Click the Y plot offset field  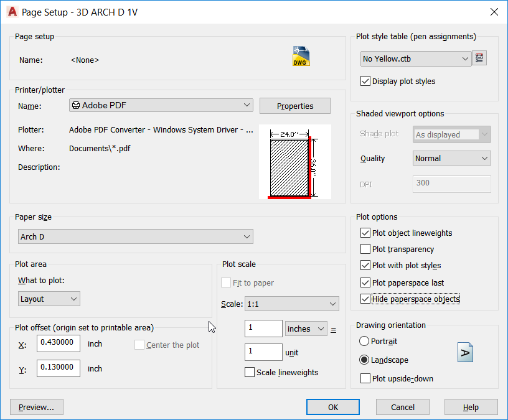(59, 368)
